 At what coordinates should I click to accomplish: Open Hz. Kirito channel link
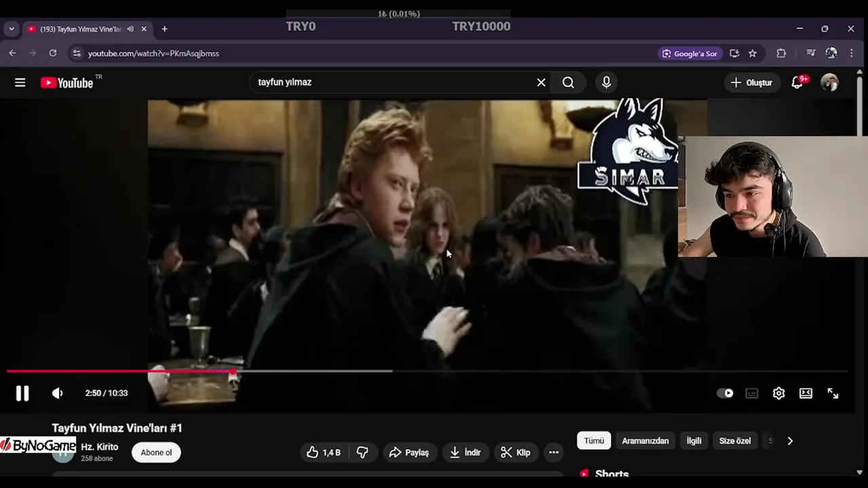point(100,447)
